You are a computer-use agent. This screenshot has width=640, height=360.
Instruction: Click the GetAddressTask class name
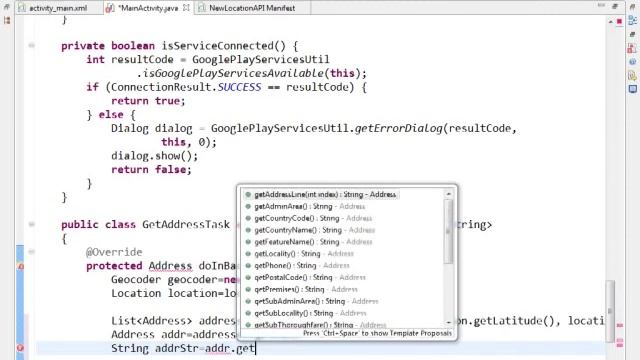pyautogui.click(x=186, y=224)
